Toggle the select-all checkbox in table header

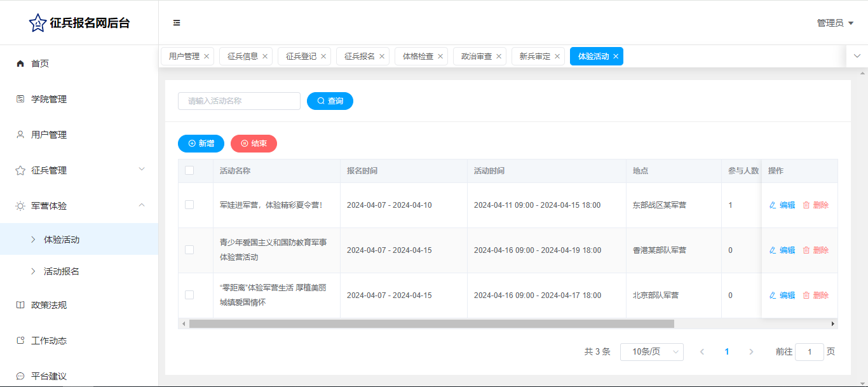tap(189, 170)
